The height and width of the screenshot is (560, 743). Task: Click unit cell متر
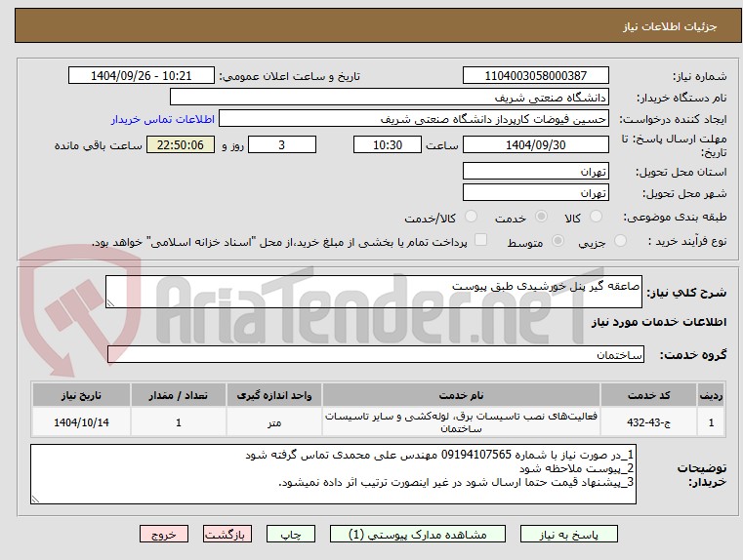(x=274, y=421)
